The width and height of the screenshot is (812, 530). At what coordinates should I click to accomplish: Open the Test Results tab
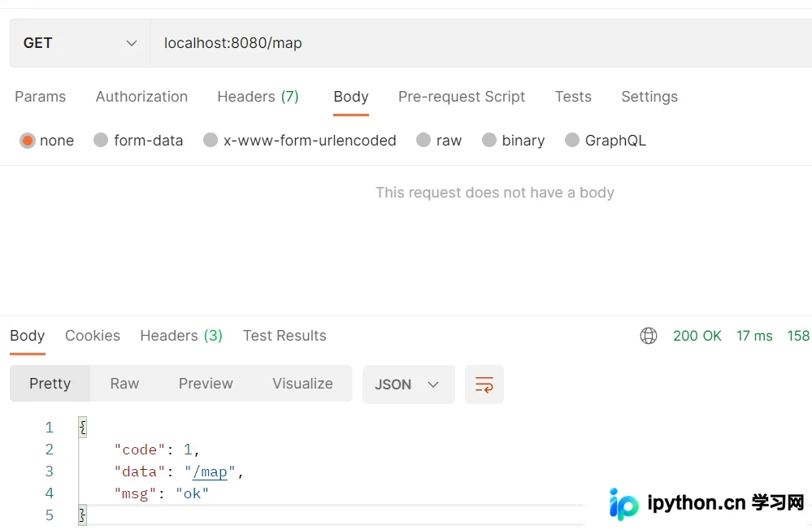(x=284, y=336)
